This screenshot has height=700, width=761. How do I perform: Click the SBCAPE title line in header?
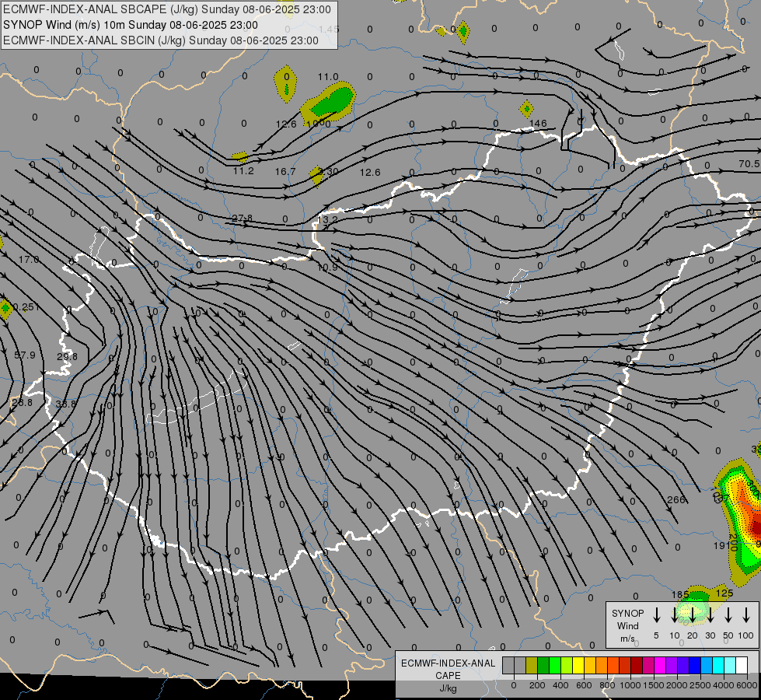pos(167,9)
